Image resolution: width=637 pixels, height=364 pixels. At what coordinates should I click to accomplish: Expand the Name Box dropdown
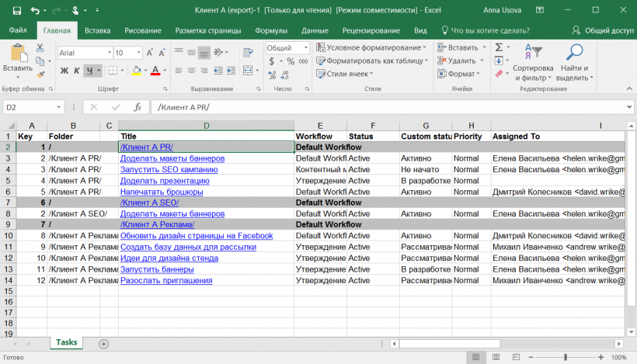pyautogui.click(x=58, y=107)
